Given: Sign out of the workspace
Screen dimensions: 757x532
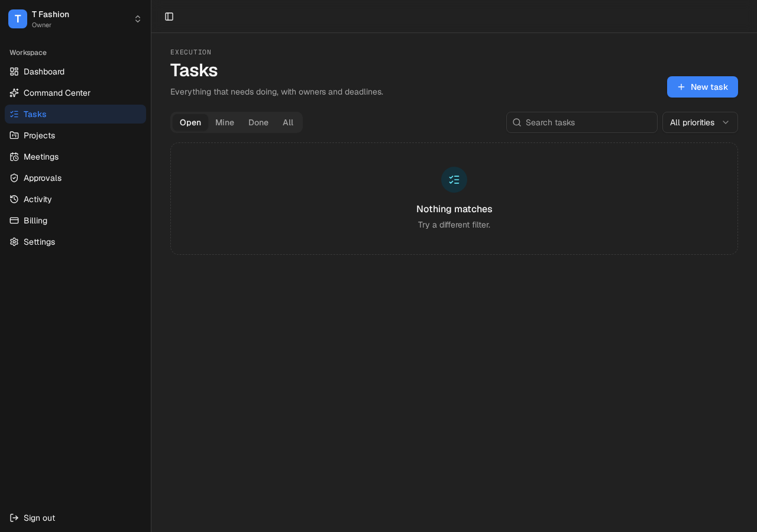Looking at the screenshot, I should (x=75, y=518).
